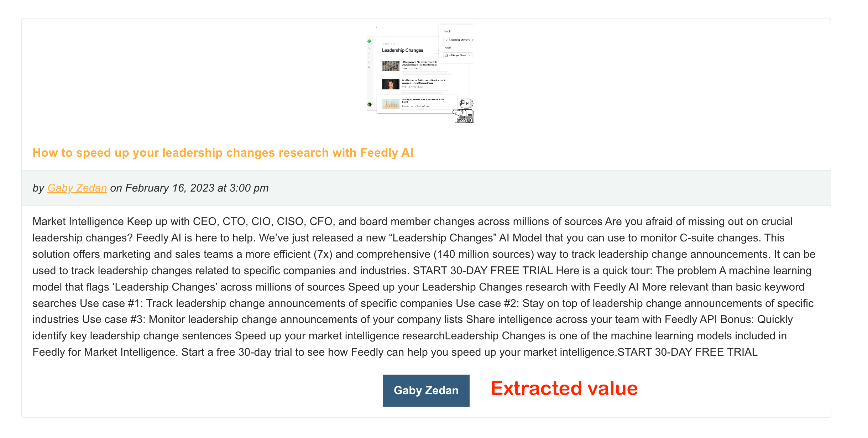Expand the Leadership Changes chip in Track panel
The image size is (868, 438).
[x=472, y=40]
